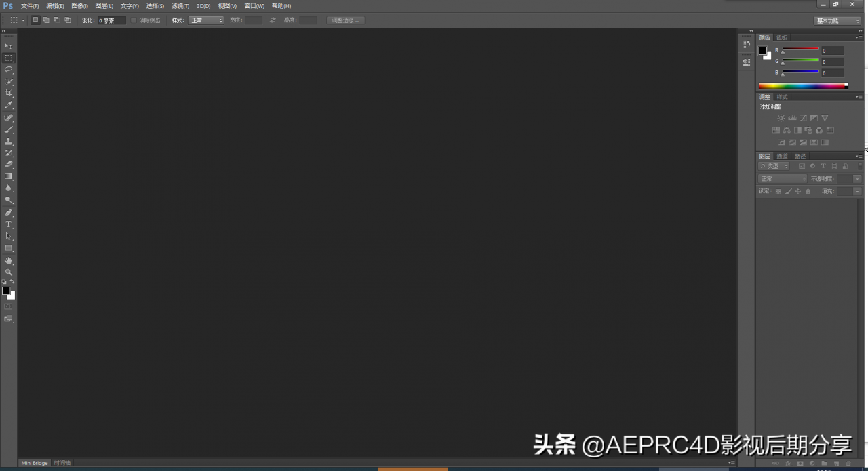Select the Lasso tool
This screenshot has height=471, width=868.
[x=9, y=69]
